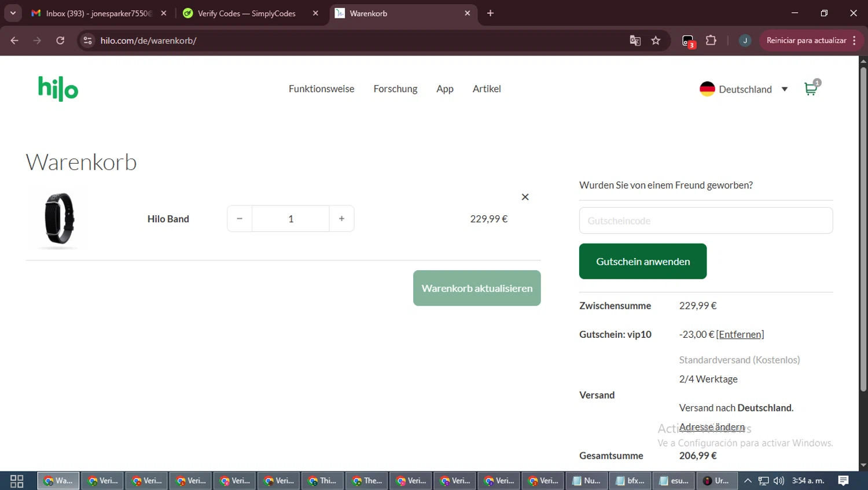Viewport: 868px width, 490px height.
Task: Expand the Deutschland country dropdown
Action: click(785, 89)
